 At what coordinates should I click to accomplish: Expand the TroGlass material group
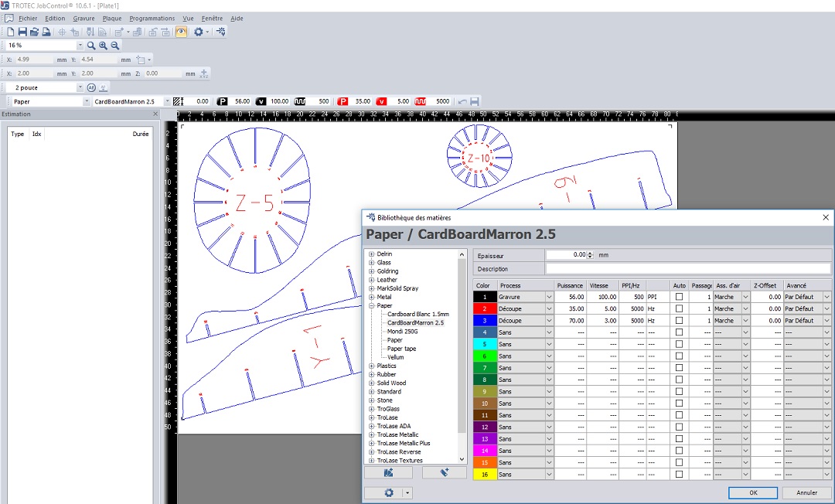pyautogui.click(x=371, y=409)
